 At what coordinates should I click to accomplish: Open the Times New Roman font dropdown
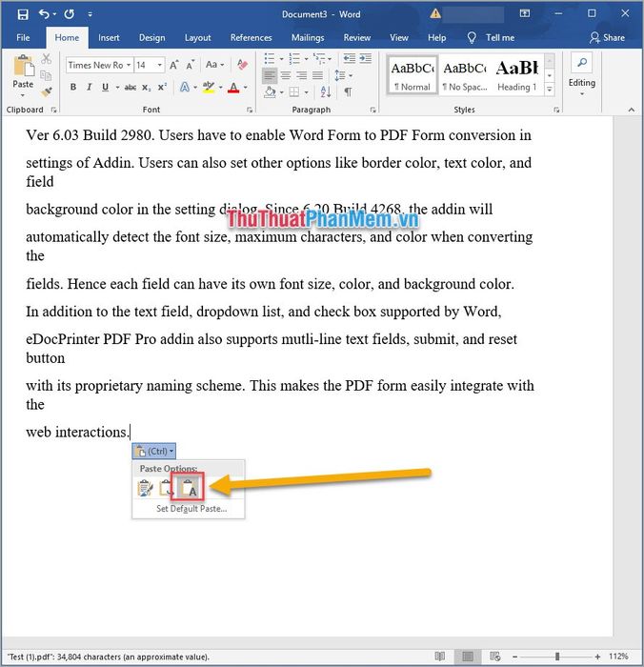[128, 65]
